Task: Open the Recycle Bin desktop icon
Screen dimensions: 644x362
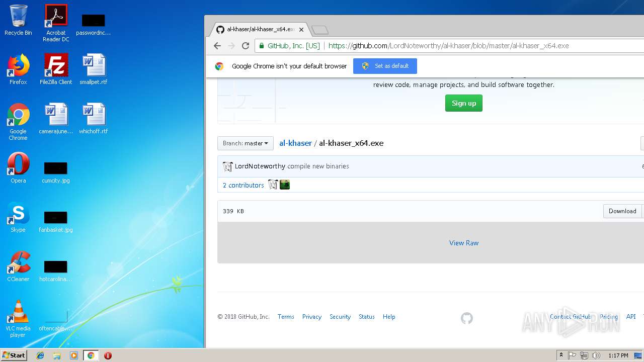Action: (18, 20)
